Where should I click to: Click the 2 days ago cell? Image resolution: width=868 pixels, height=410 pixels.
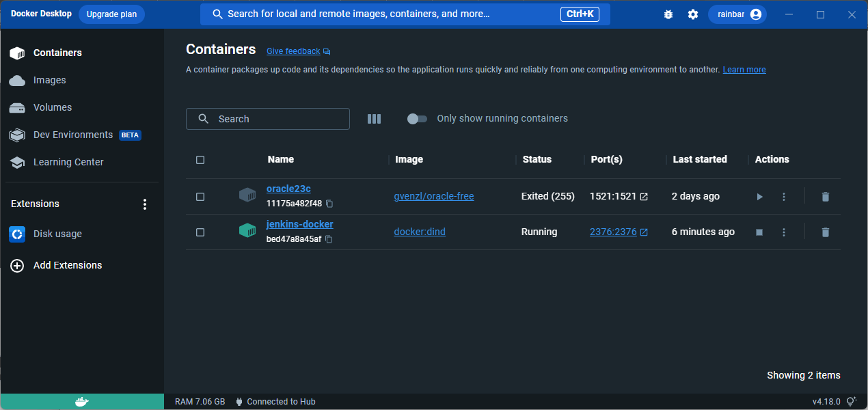coord(696,196)
